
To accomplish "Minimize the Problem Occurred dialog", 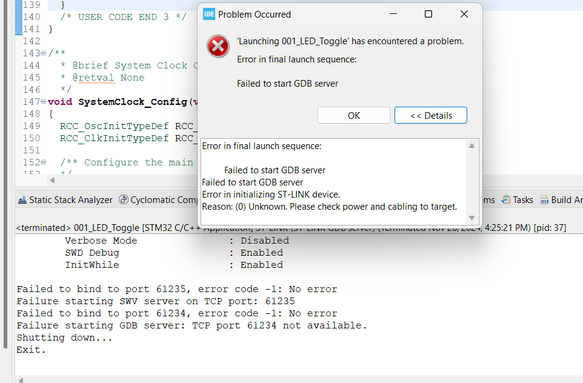I will (x=393, y=14).
